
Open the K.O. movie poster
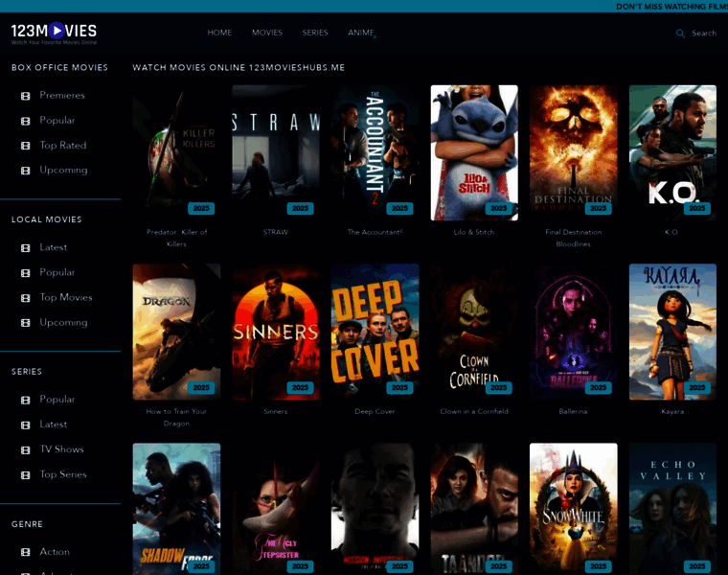click(672, 152)
